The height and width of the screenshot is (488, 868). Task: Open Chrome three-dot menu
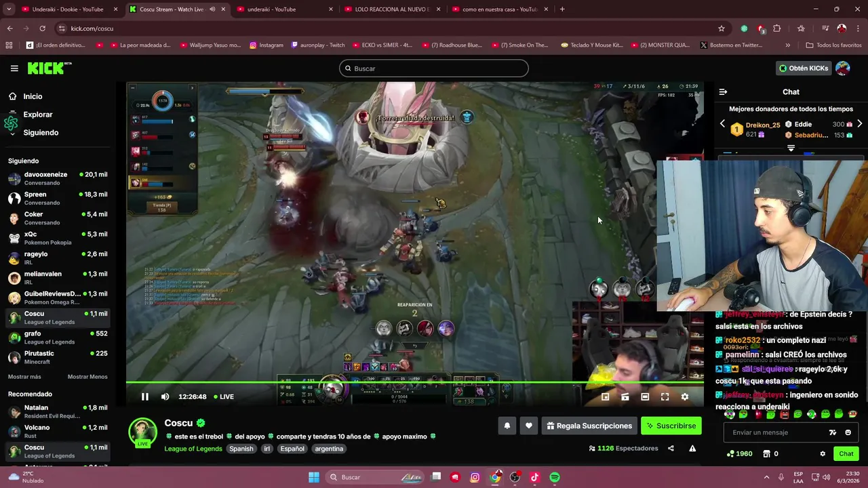point(857,28)
